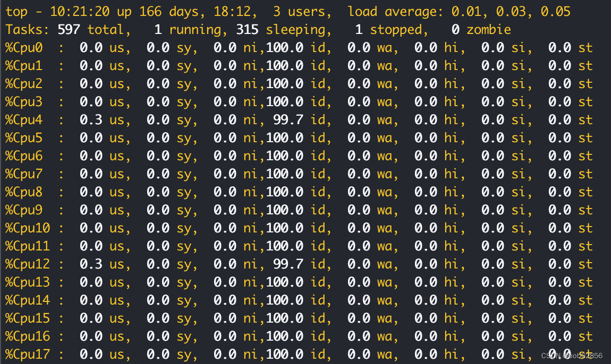This screenshot has width=611, height=364.
Task: Click the %Cpu10 row label
Action: [28, 228]
